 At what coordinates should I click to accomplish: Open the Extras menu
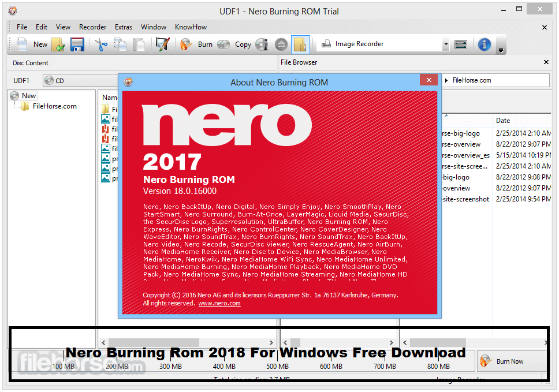pos(124,27)
